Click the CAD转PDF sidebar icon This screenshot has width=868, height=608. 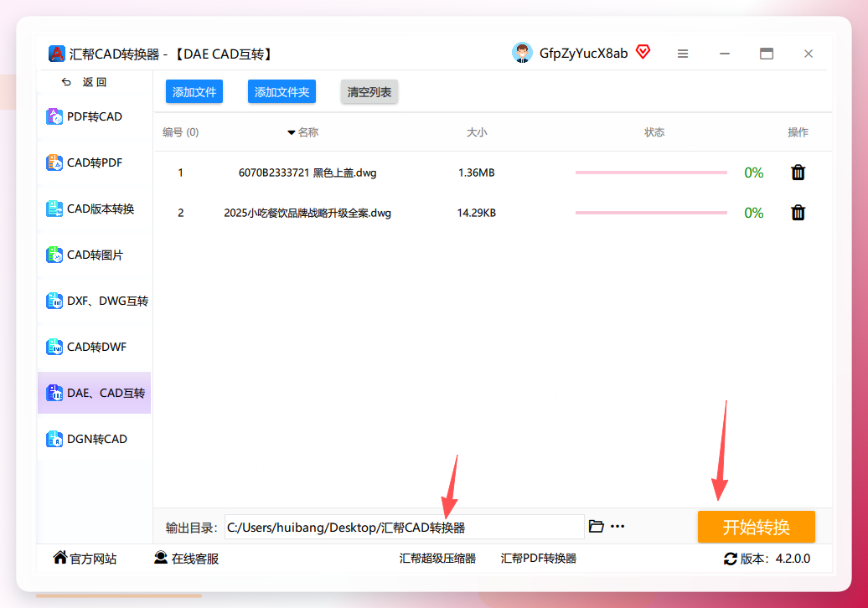54,162
